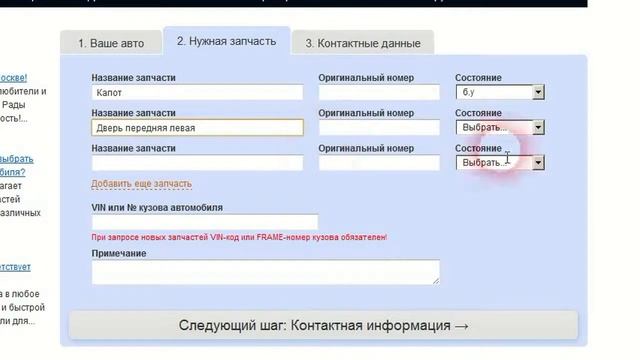The height and width of the screenshot is (360, 640).
Task: Click the original number field in Капот row
Action: click(x=379, y=93)
